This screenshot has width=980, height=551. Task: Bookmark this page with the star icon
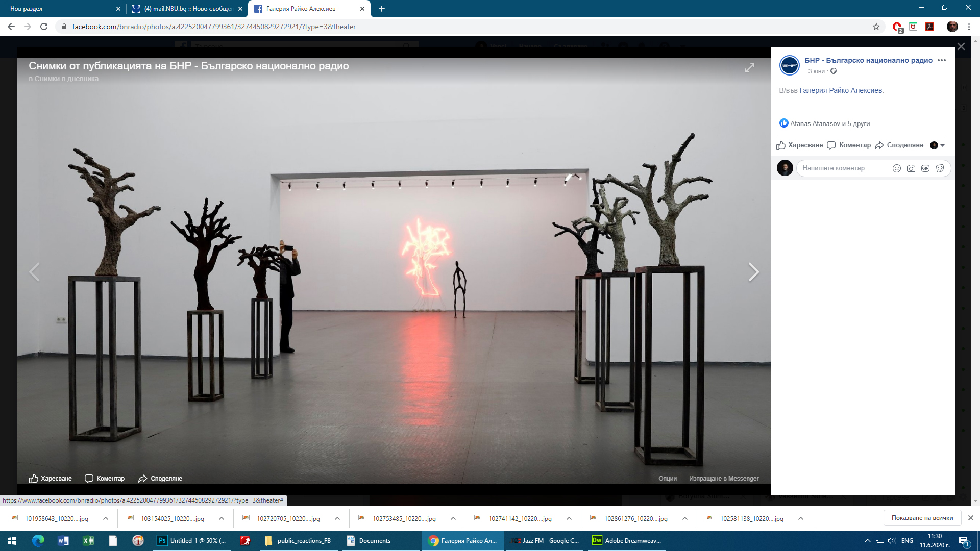click(x=876, y=27)
